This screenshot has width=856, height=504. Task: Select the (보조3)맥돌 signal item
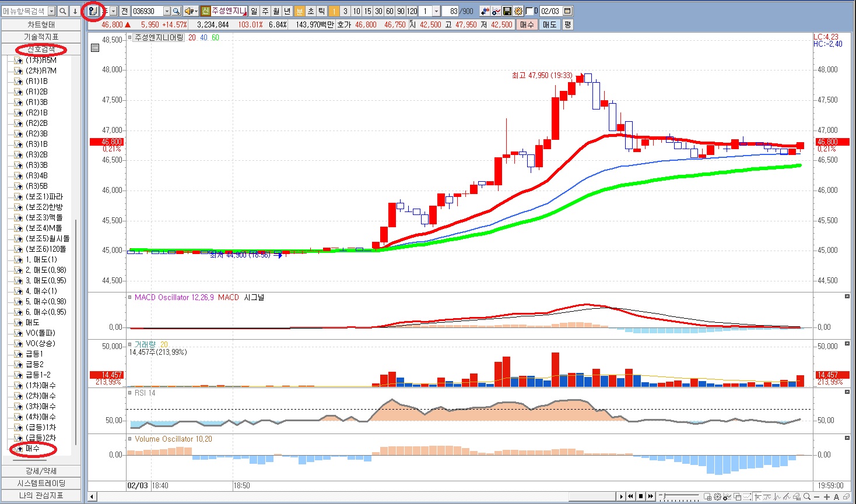click(x=44, y=217)
